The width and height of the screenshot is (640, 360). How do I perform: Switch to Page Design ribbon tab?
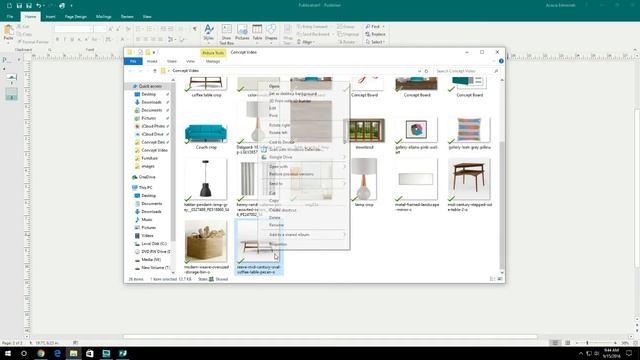pos(76,17)
